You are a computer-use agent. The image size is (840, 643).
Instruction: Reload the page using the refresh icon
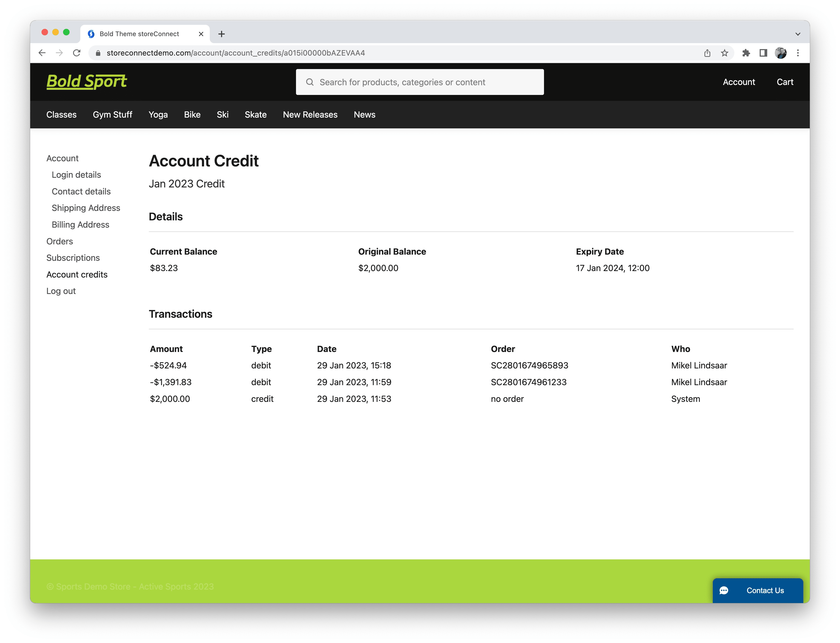77,53
